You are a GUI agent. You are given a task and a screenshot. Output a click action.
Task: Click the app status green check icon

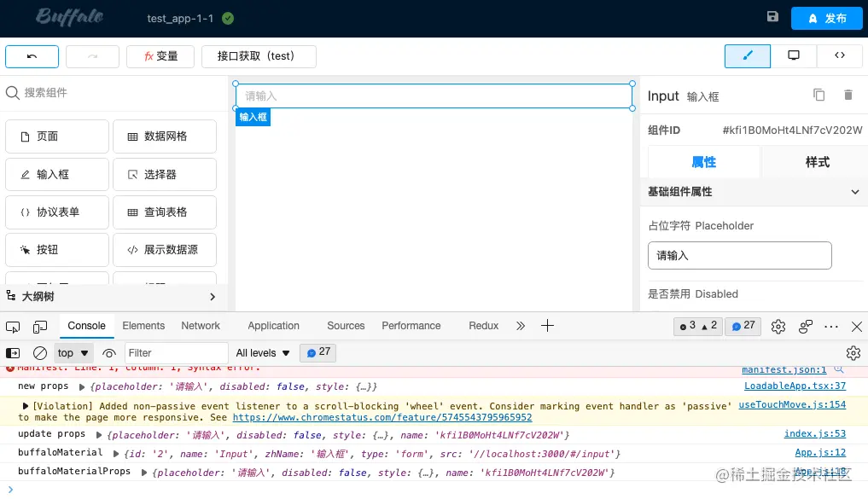(228, 18)
